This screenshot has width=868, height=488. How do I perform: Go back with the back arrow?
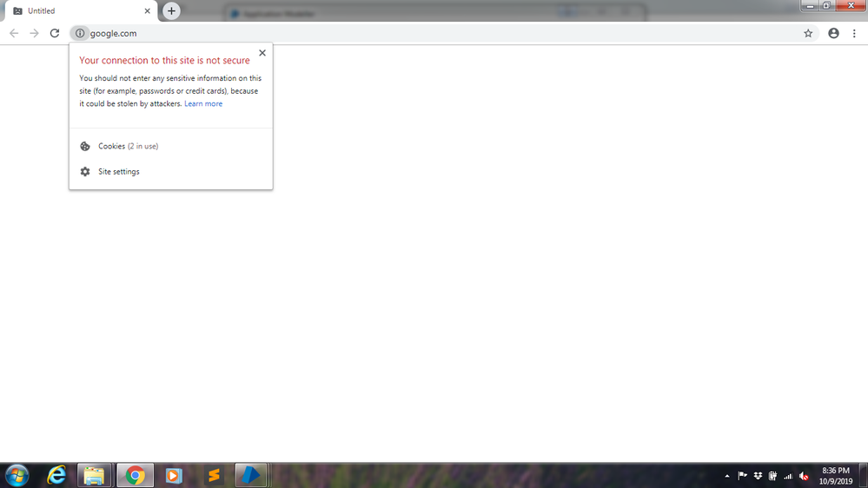14,33
